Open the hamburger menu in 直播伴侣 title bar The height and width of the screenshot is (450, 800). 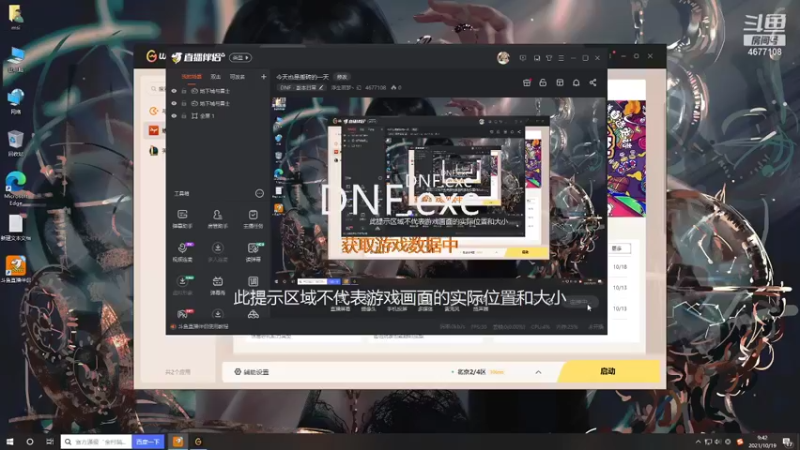561,58
